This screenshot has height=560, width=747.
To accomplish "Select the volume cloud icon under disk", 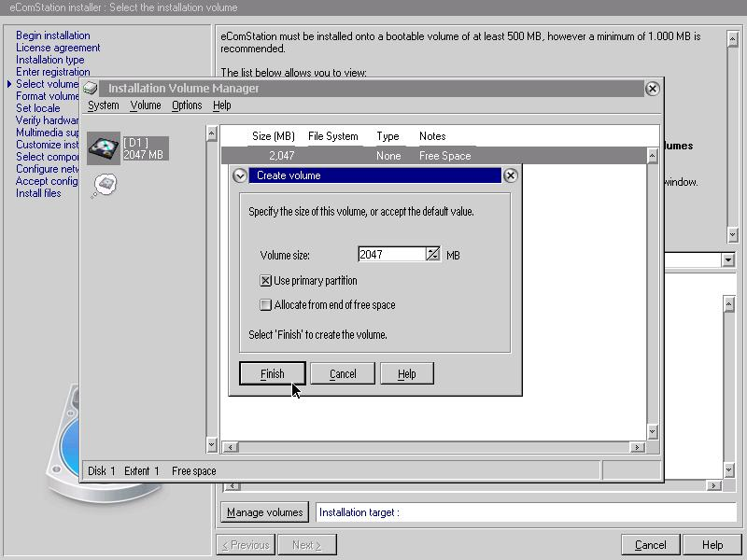I will (x=105, y=185).
